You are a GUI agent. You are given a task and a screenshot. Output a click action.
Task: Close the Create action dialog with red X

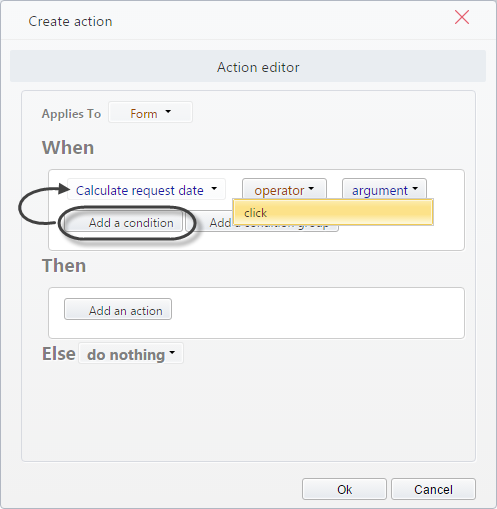462,17
